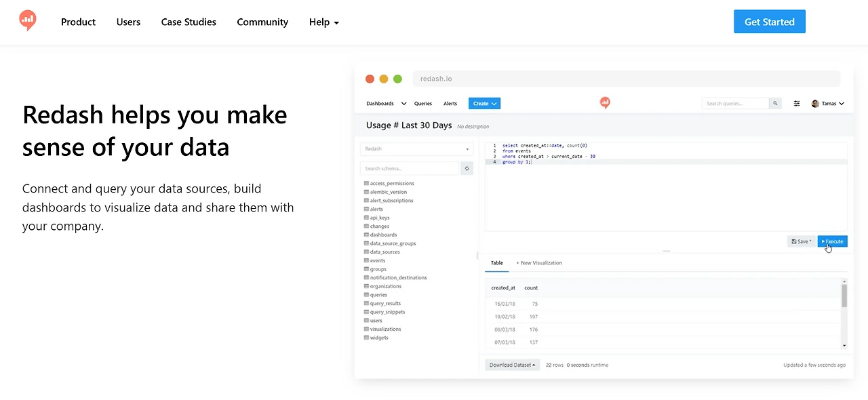Click the Search queries input field

736,104
